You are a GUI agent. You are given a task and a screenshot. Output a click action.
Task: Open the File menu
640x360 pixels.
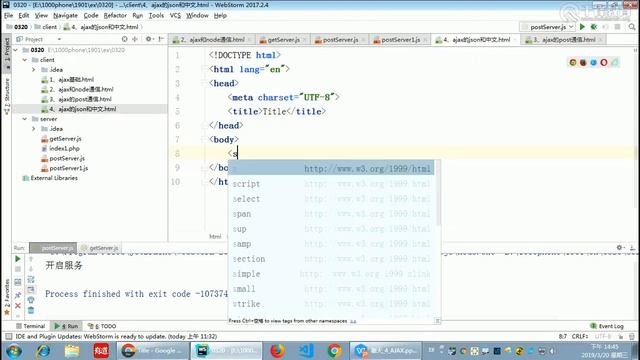[x=8, y=16]
